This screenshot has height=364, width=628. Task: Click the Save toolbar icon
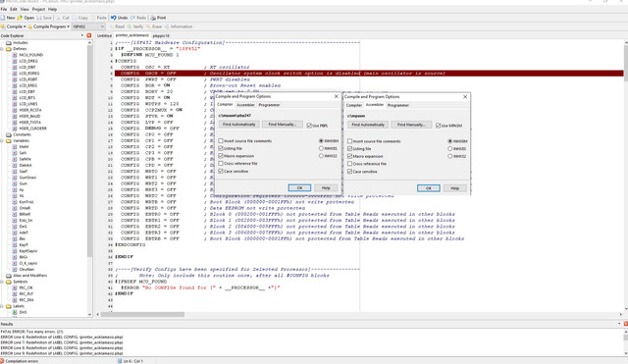click(x=39, y=18)
